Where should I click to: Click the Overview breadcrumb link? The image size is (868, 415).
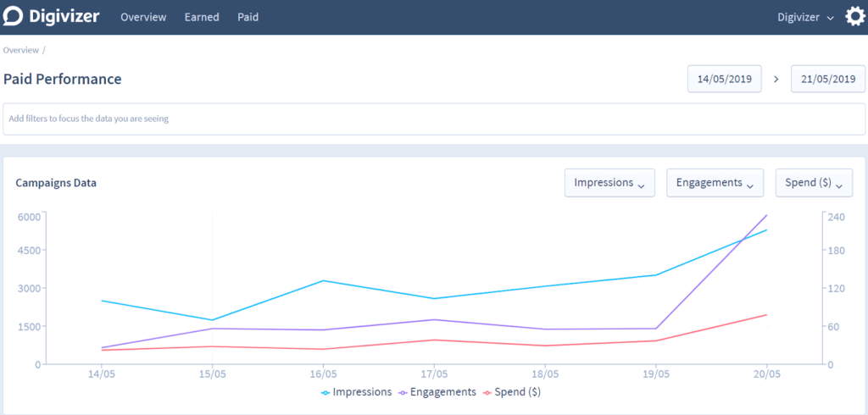[21, 50]
